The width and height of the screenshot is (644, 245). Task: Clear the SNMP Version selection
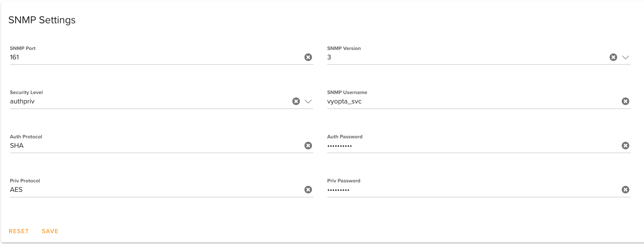click(x=613, y=57)
